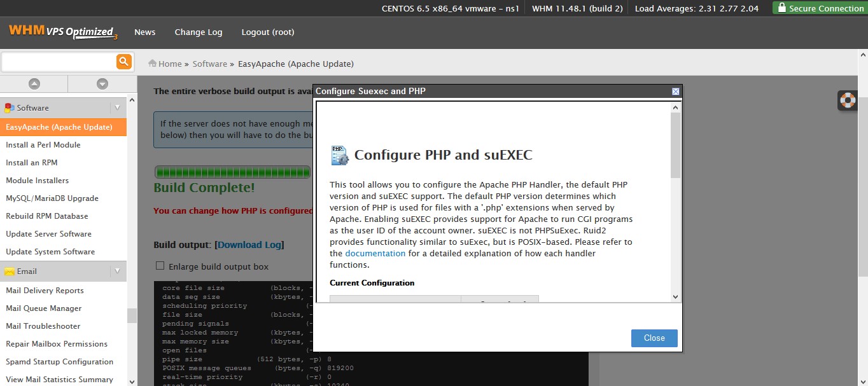The width and height of the screenshot is (868, 386).
Task: Click the Secure Connection badge text
Action: click(827, 8)
